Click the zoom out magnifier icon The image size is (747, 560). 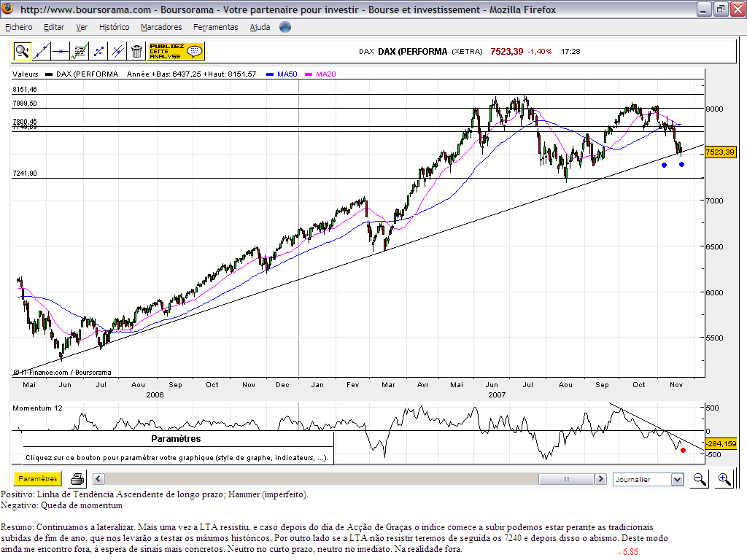coord(700,479)
